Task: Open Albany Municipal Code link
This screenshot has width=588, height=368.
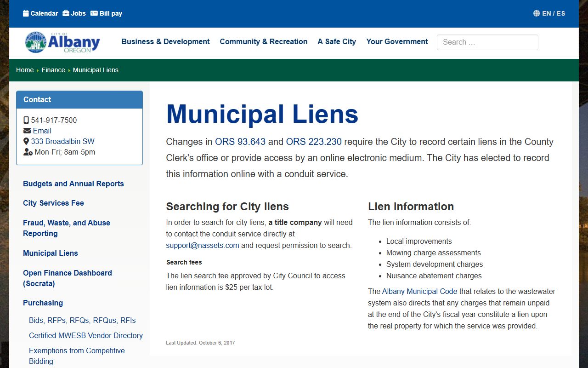Action: [x=419, y=291]
